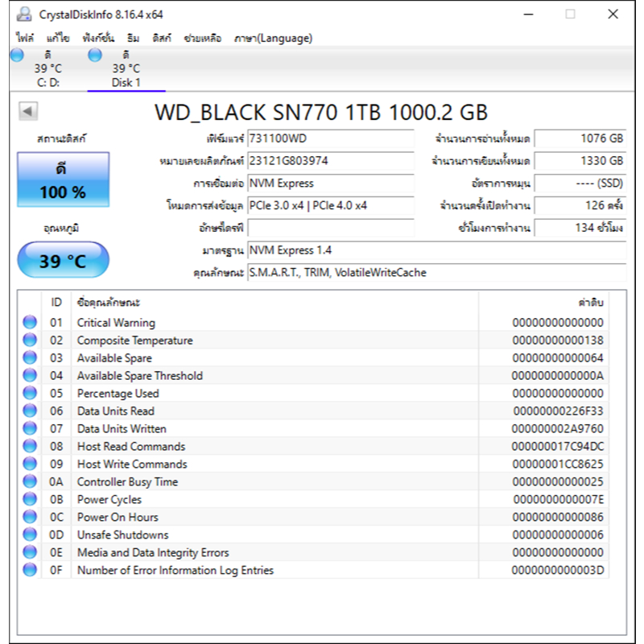Click status orb beside Composite Temperature
Image resolution: width=644 pixels, height=644 pixels.
point(30,341)
